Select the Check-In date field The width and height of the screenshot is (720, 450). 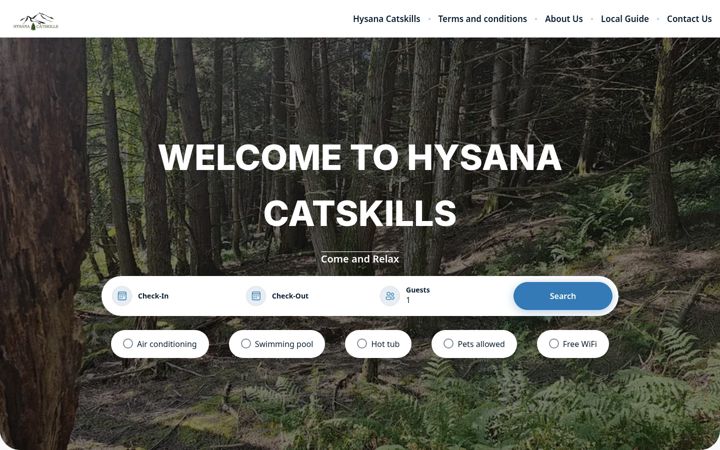click(x=174, y=296)
